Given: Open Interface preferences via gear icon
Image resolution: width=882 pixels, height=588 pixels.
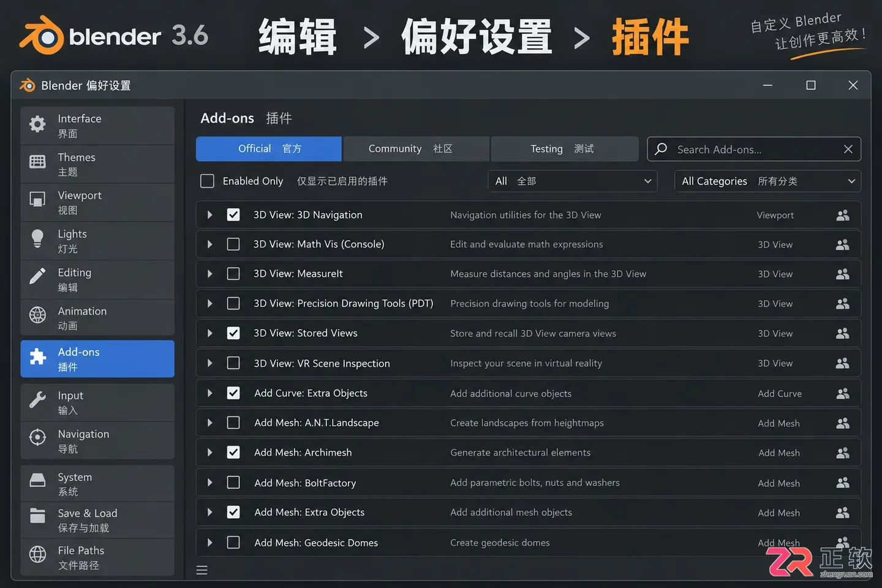Looking at the screenshot, I should pyautogui.click(x=37, y=124).
